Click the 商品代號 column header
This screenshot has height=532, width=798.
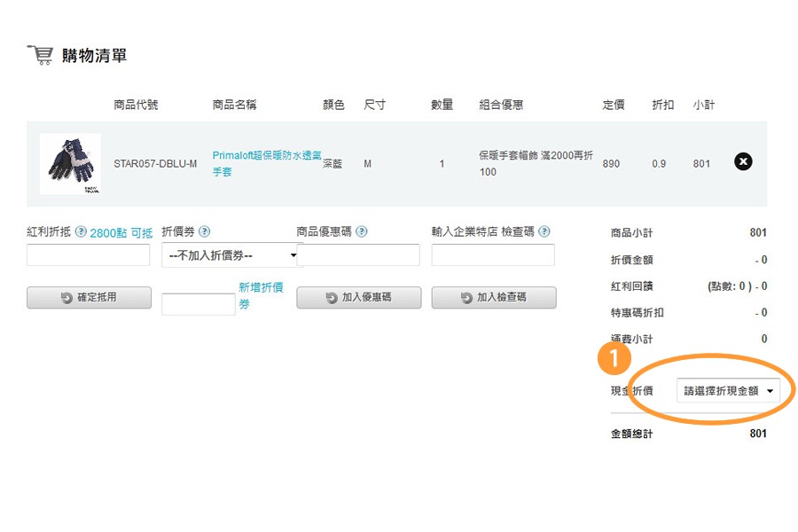[136, 105]
